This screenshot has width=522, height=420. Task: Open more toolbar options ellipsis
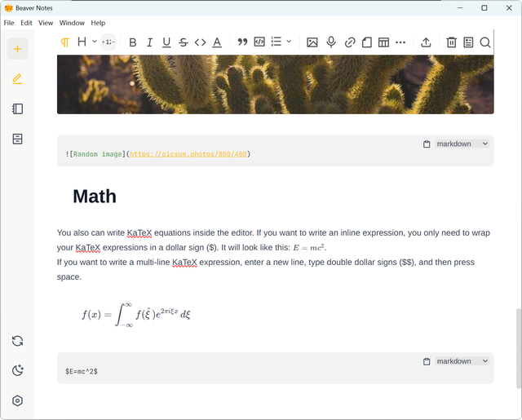400,42
